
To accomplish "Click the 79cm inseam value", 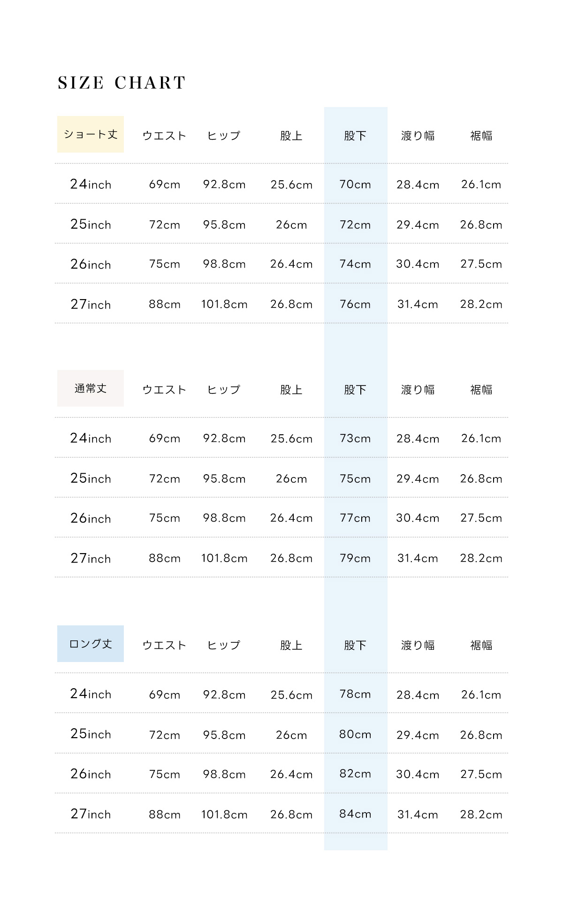I will pos(355,558).
